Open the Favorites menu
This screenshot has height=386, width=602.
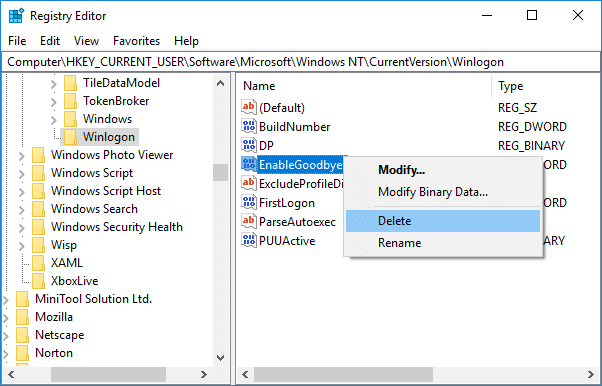tap(136, 41)
